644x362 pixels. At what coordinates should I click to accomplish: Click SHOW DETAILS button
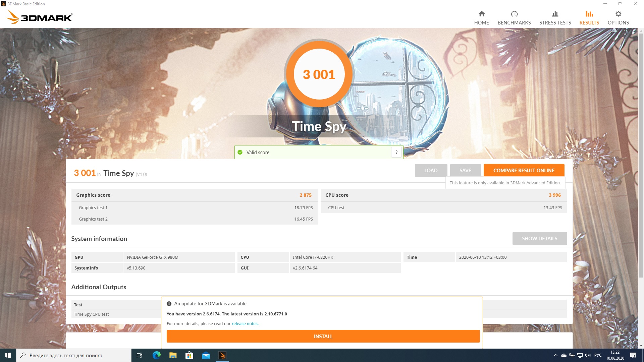539,238
